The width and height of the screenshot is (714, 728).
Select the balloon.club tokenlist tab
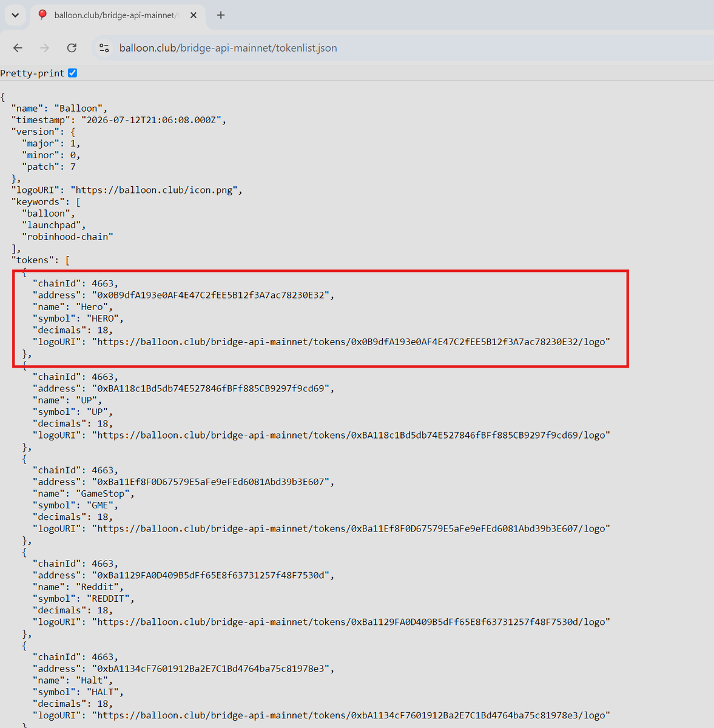(116, 15)
